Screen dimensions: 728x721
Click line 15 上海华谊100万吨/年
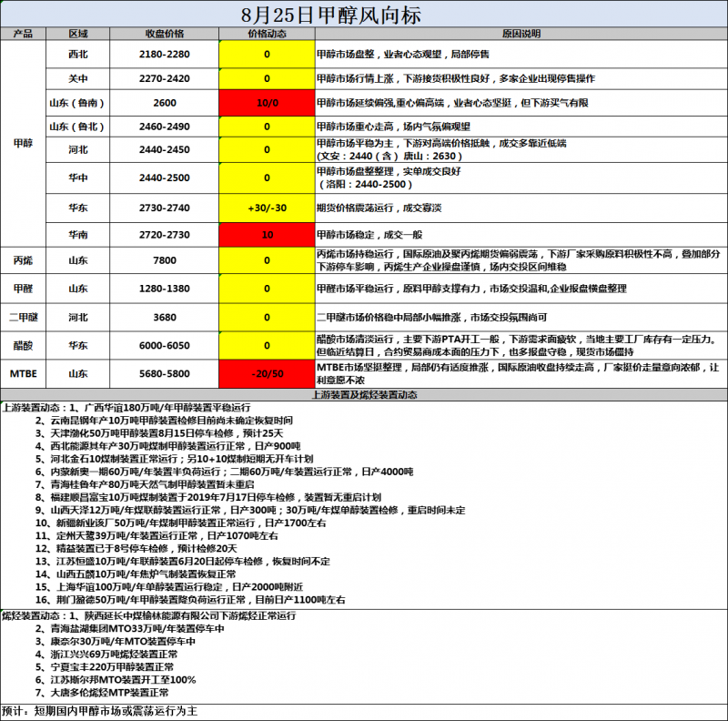169,587
